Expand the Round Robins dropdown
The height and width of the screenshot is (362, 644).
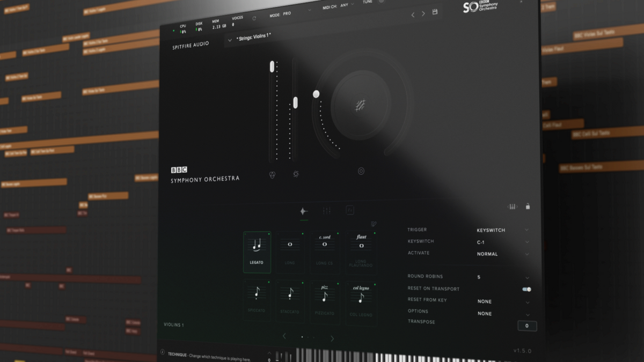point(501,277)
